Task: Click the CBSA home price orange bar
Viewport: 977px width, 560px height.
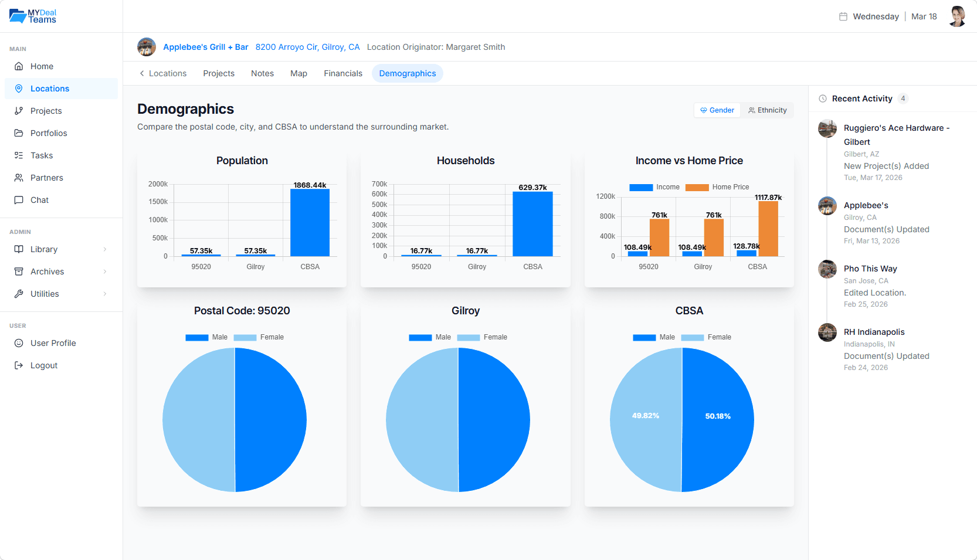Action: coord(768,229)
